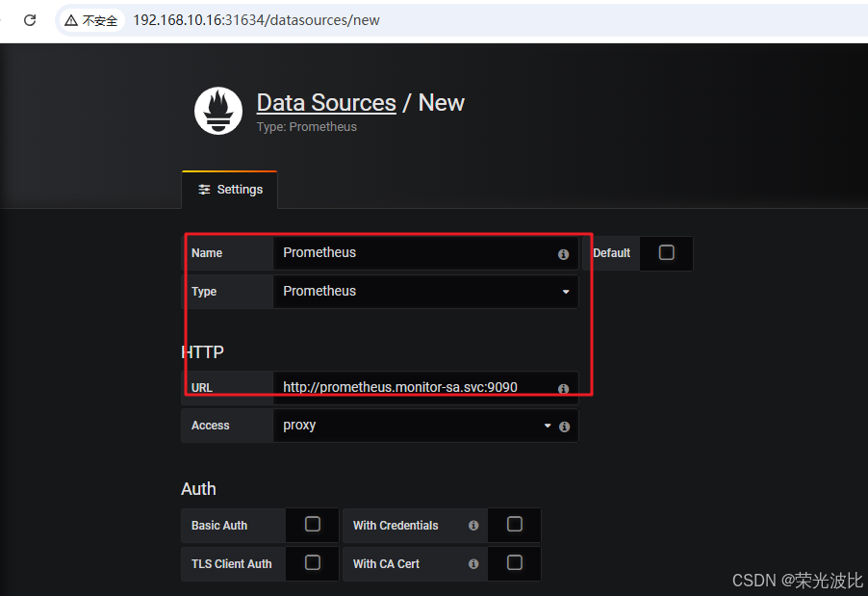868x596 pixels.
Task: Click the Prometheus torch logo
Action: click(218, 110)
